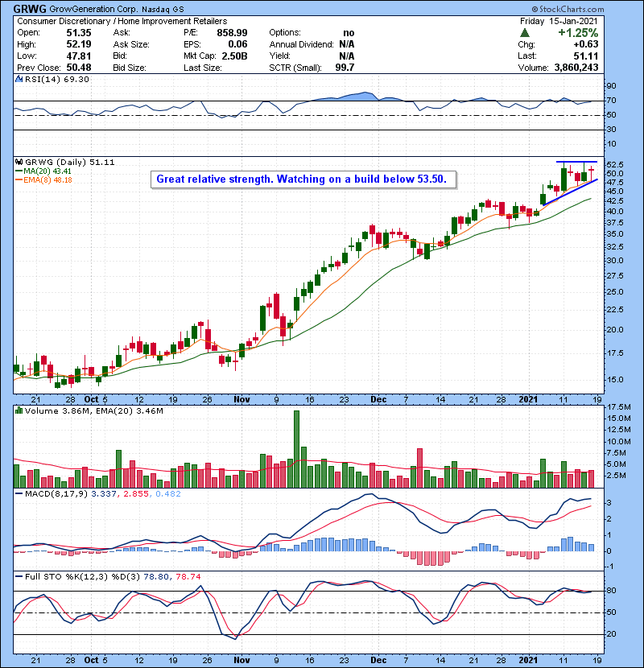Click the candlestick icon beside GRWG (Daily)
Image resolution: width=644 pixels, height=668 pixels.
pos(19,162)
